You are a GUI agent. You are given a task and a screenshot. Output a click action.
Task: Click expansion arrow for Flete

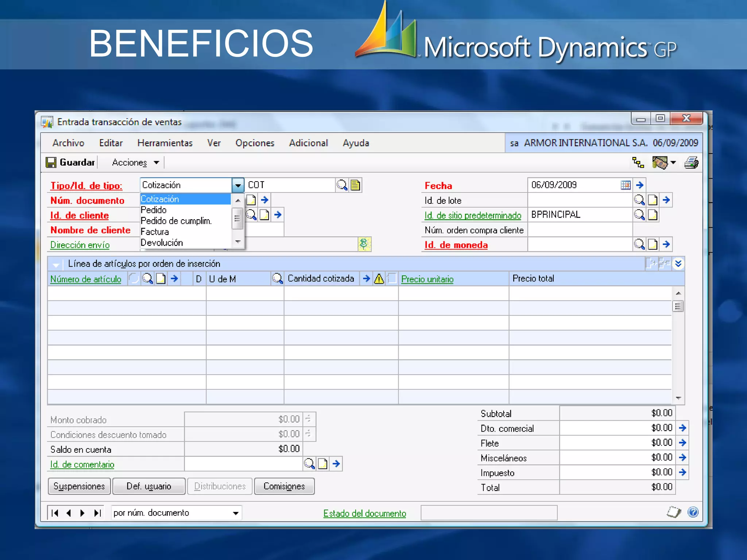pos(683,443)
